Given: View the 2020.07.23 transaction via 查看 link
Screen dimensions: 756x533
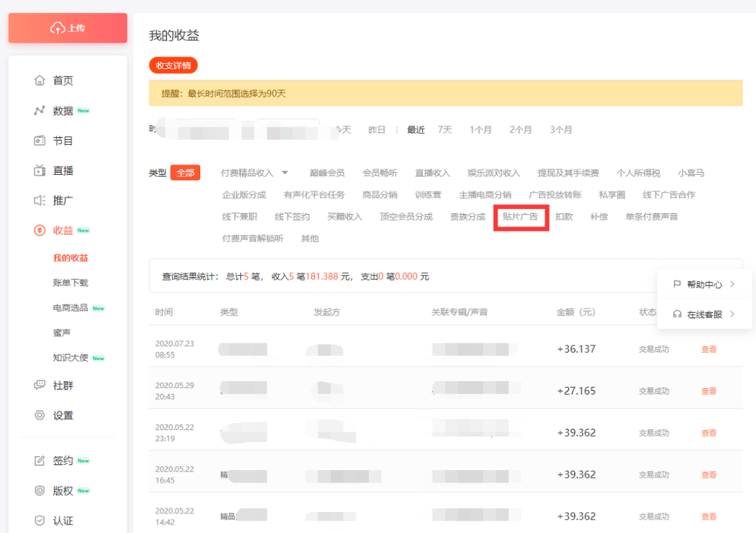Looking at the screenshot, I should 708,348.
